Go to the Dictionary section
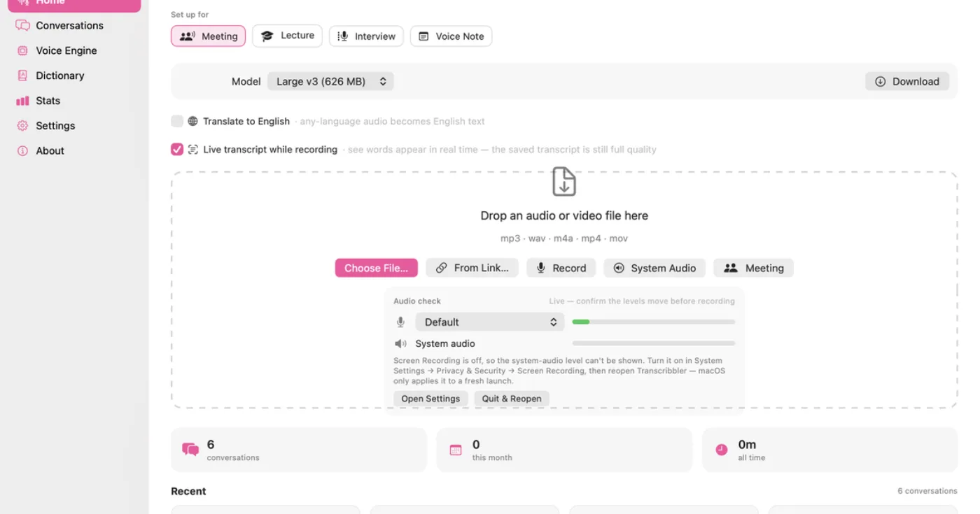The image size is (980, 514). [x=59, y=76]
